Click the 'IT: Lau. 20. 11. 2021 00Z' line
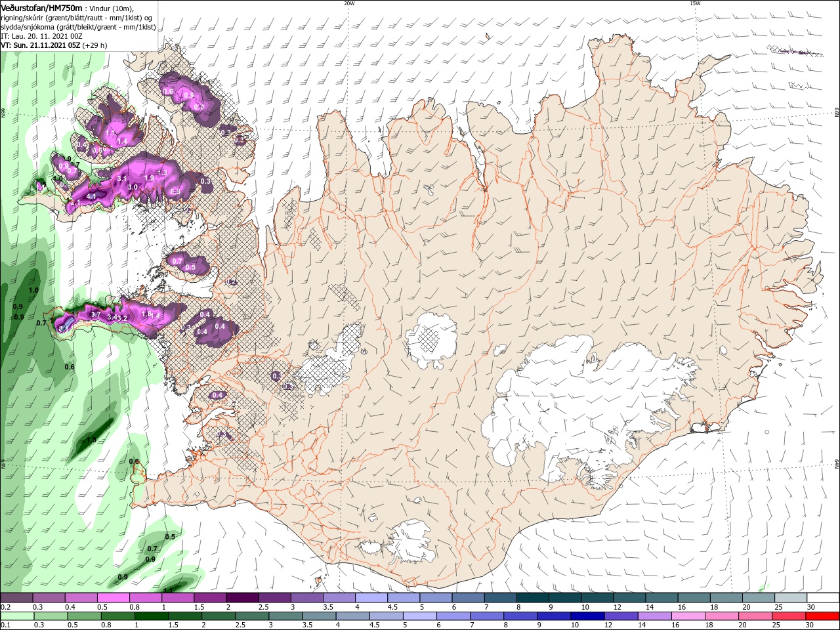 pyautogui.click(x=41, y=36)
